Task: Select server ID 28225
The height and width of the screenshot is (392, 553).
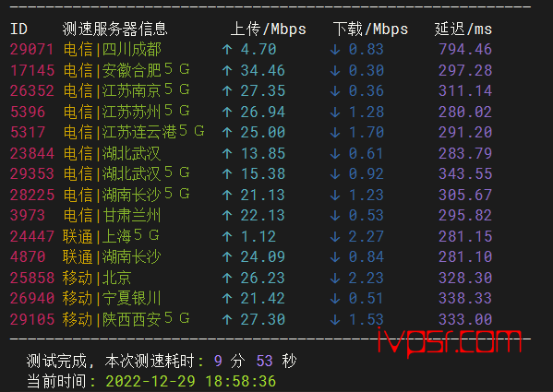Action: coord(31,196)
